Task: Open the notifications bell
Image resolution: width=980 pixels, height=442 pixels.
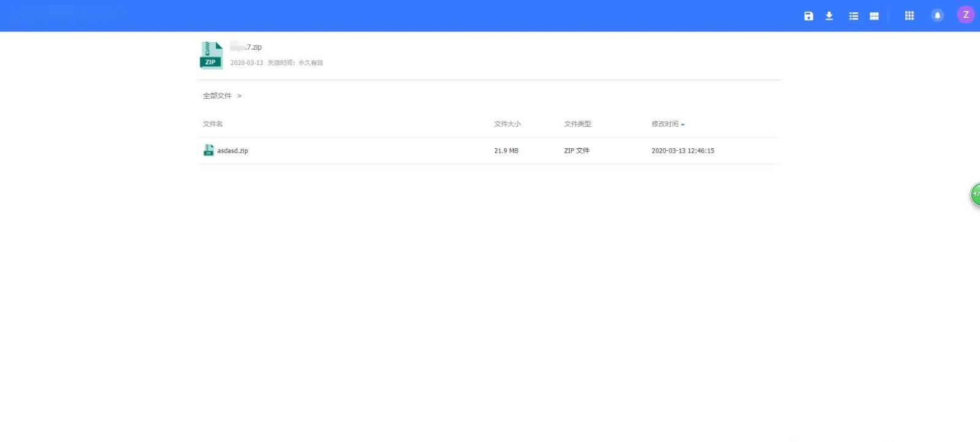Action: click(937, 15)
